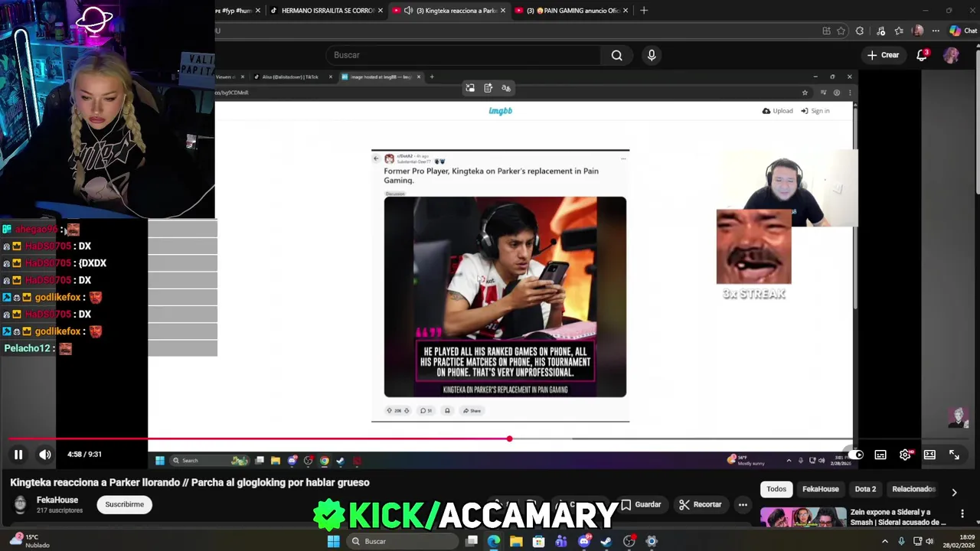The image size is (980, 551).
Task: Select the Relacionados filter chip
Action: [x=913, y=489]
